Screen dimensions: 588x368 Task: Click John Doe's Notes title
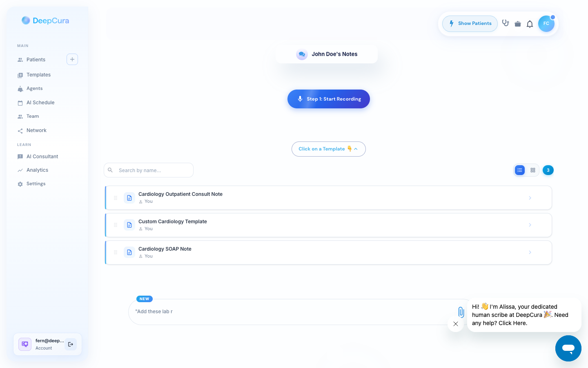tap(334, 54)
